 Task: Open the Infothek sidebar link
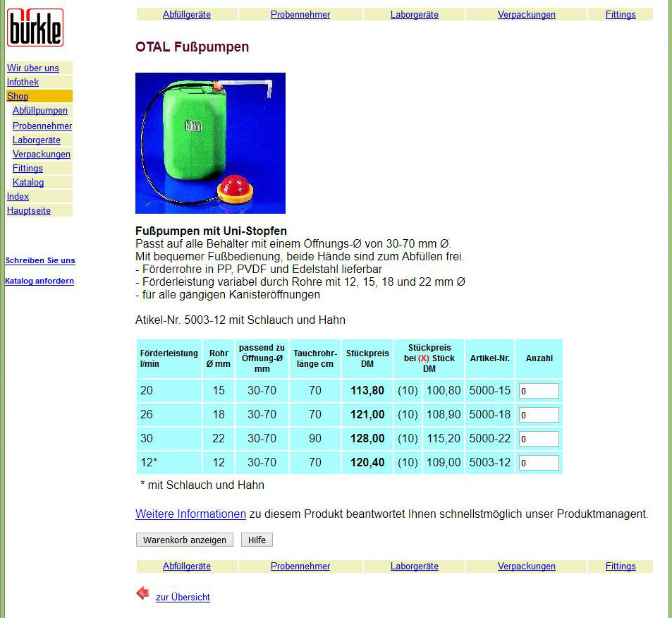pyautogui.click(x=23, y=83)
